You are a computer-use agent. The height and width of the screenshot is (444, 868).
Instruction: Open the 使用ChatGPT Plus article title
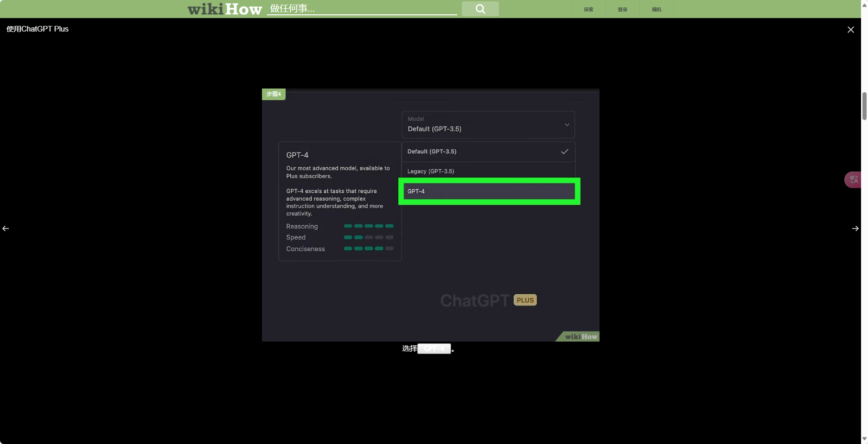(37, 29)
